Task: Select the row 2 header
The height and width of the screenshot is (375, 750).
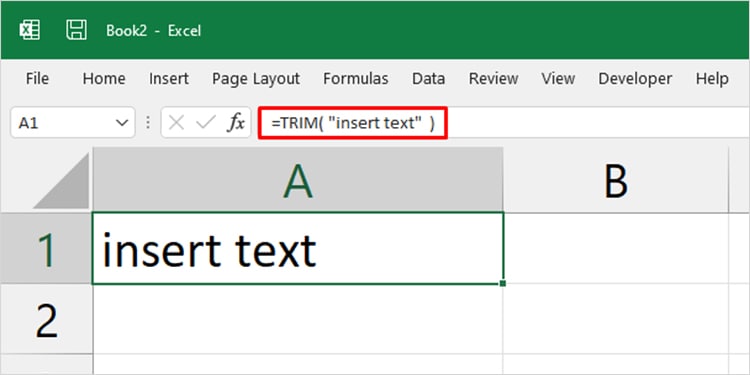Action: pos(46,319)
